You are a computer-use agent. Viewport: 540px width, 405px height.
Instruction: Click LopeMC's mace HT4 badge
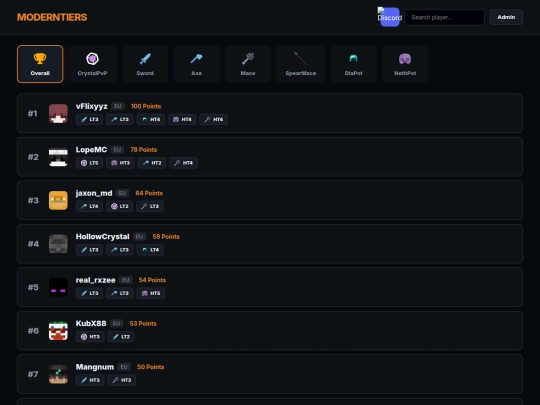click(x=183, y=163)
